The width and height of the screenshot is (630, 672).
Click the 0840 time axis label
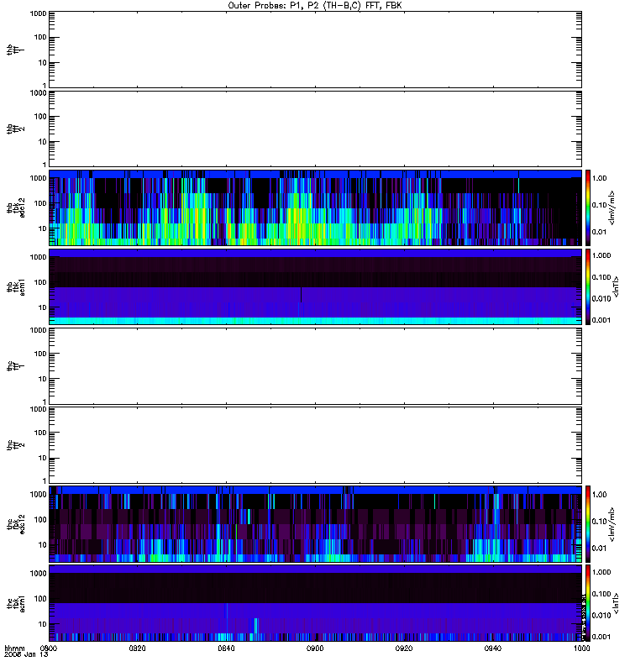coord(226,648)
